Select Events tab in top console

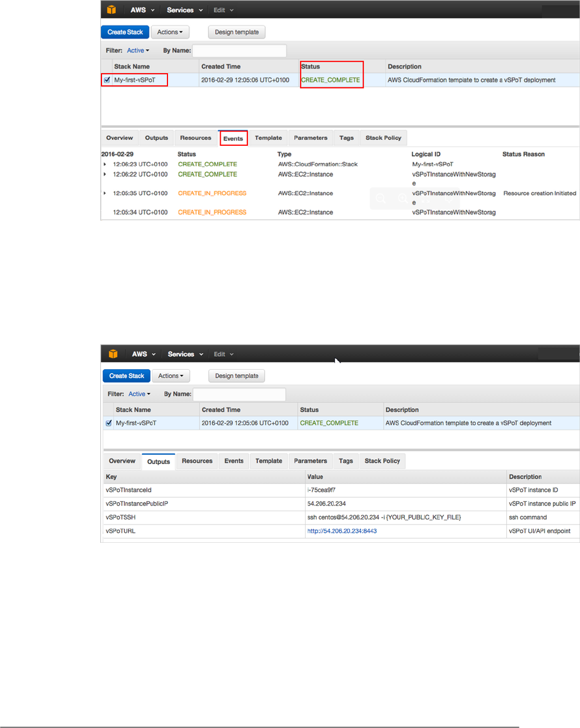click(x=233, y=139)
